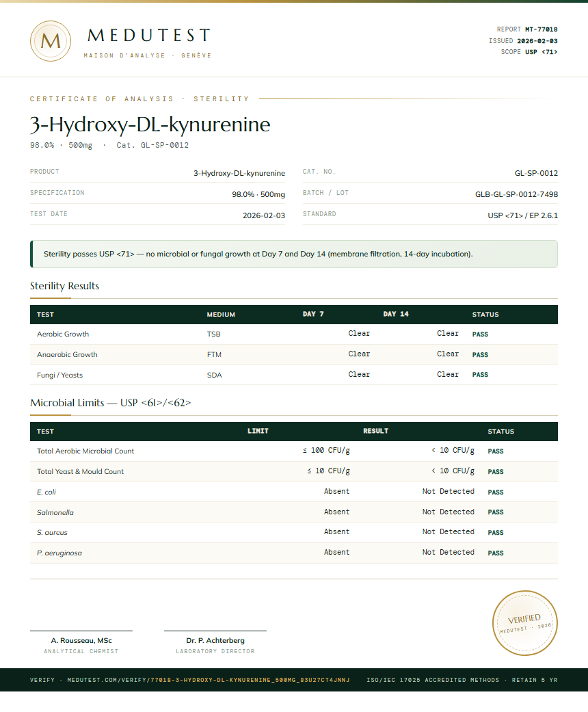Screen dimensions: 588x712
Task: Select "RETAIN 5 YR" footer text
Action: 535,681
